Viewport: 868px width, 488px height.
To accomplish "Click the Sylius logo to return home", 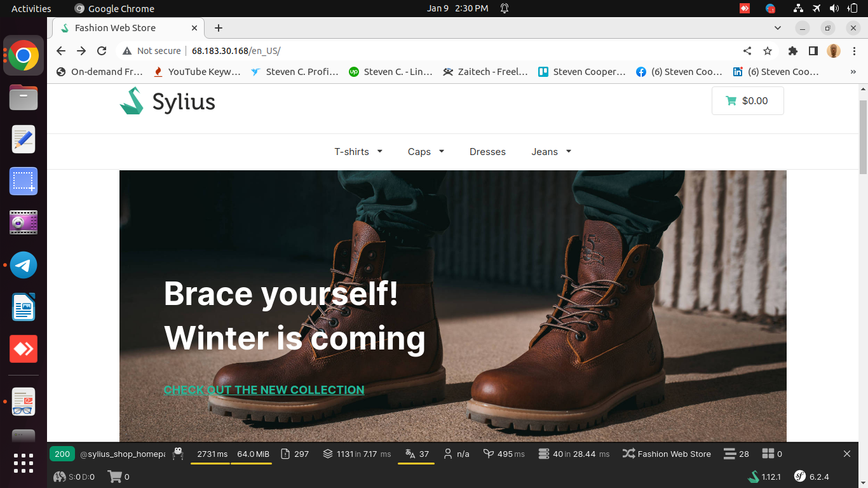I will coord(166,100).
